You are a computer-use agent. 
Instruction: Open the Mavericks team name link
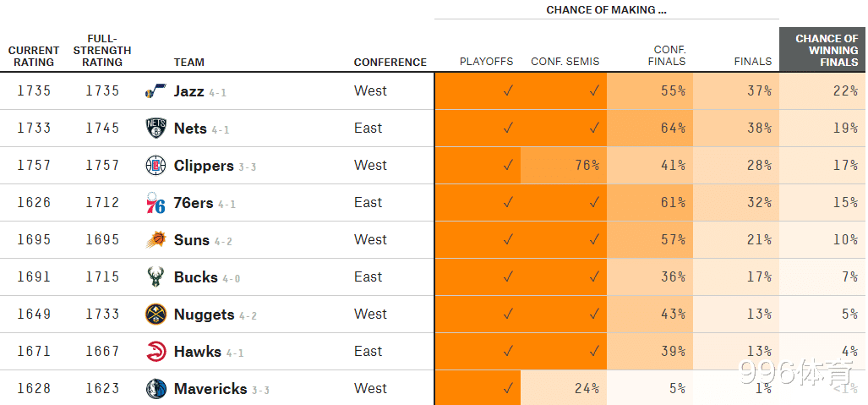coord(210,389)
